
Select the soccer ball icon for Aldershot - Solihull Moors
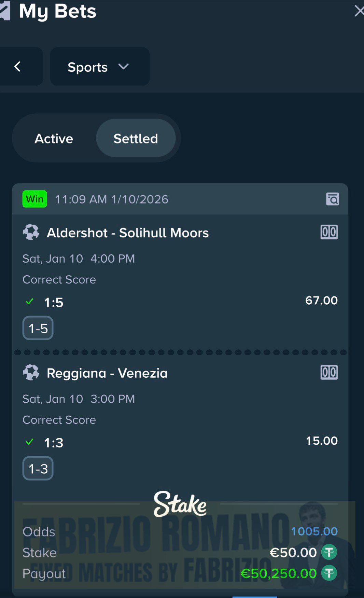click(31, 233)
